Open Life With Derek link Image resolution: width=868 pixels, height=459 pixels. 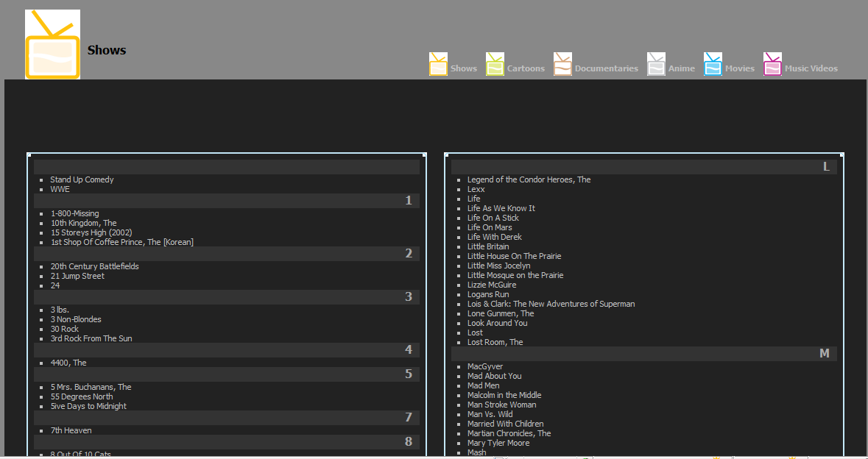[x=494, y=237]
